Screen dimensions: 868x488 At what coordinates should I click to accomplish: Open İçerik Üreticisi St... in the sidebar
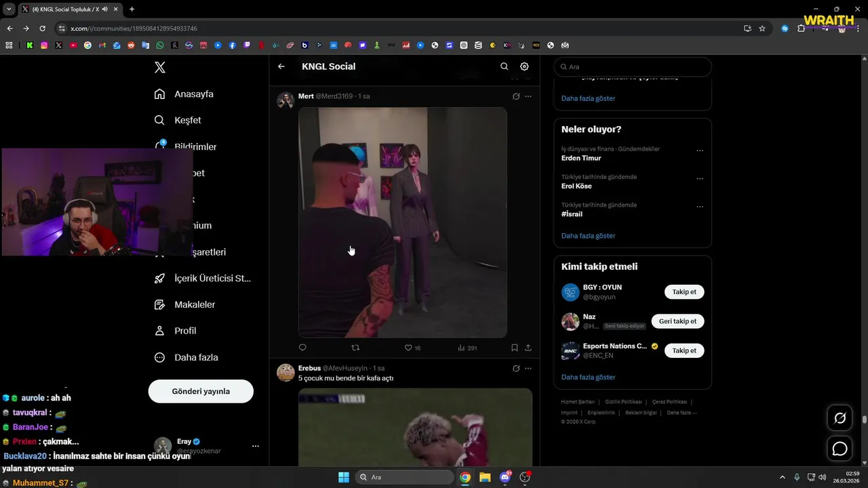202,278
